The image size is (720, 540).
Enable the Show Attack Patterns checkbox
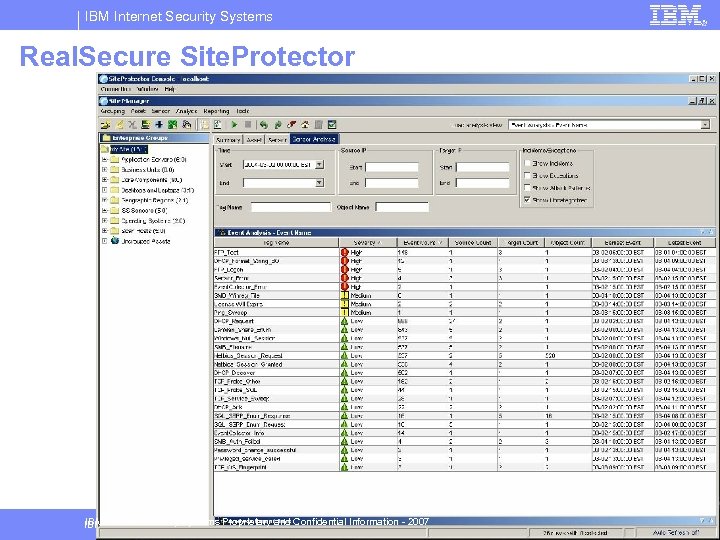(x=527, y=187)
